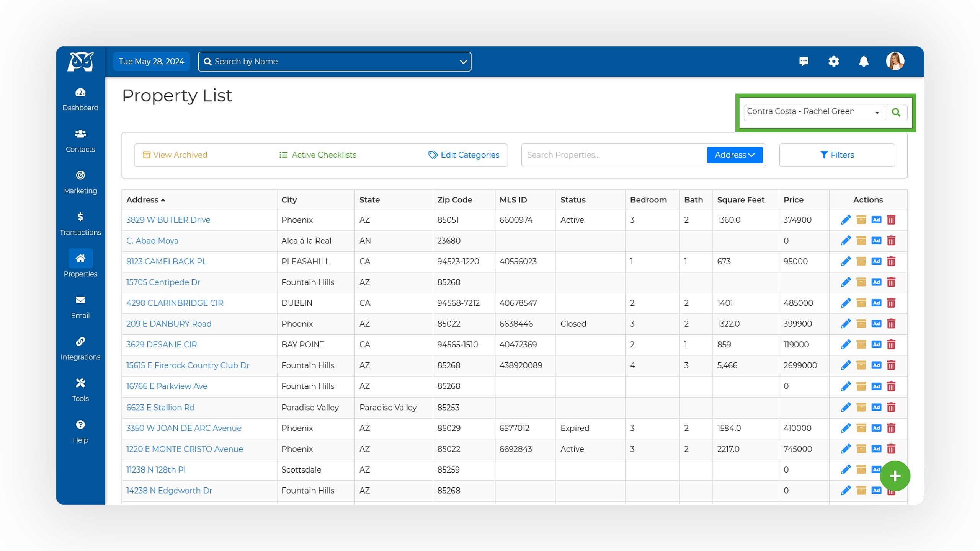Viewport: 980px width, 551px height.
Task: Open the Transactions section
Action: pyautogui.click(x=80, y=224)
